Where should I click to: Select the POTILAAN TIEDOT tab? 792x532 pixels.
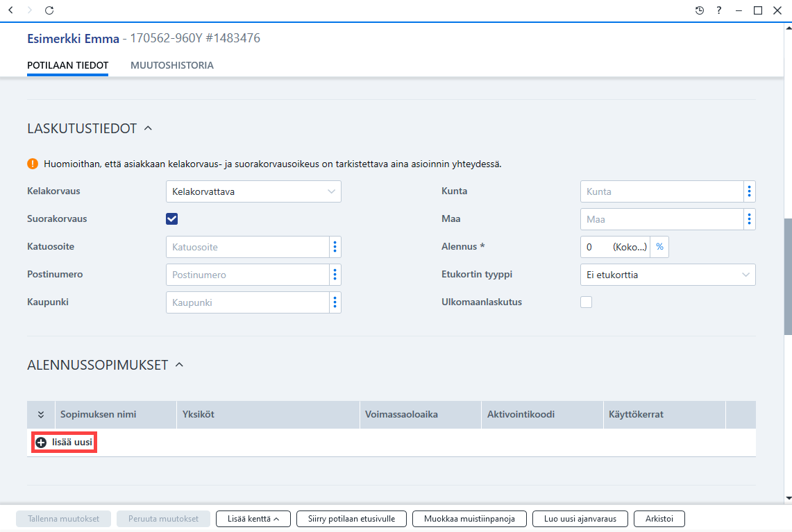click(68, 65)
